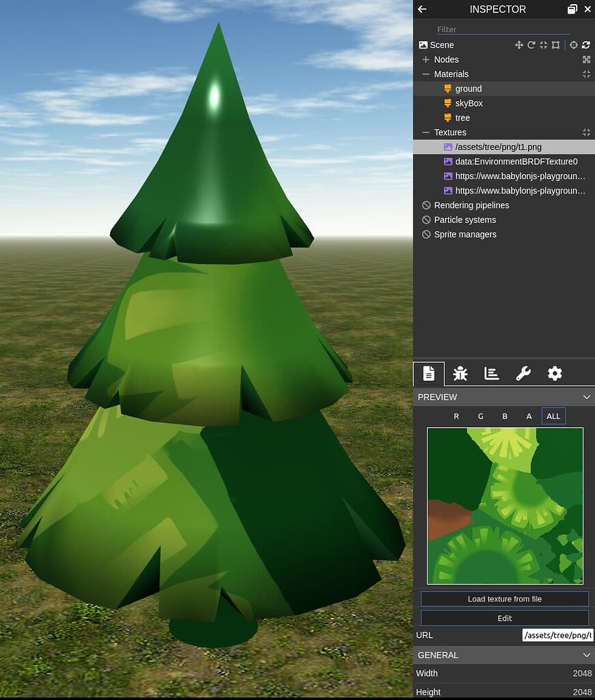
Task: Display the alpha channel of the texture
Action: (x=529, y=416)
